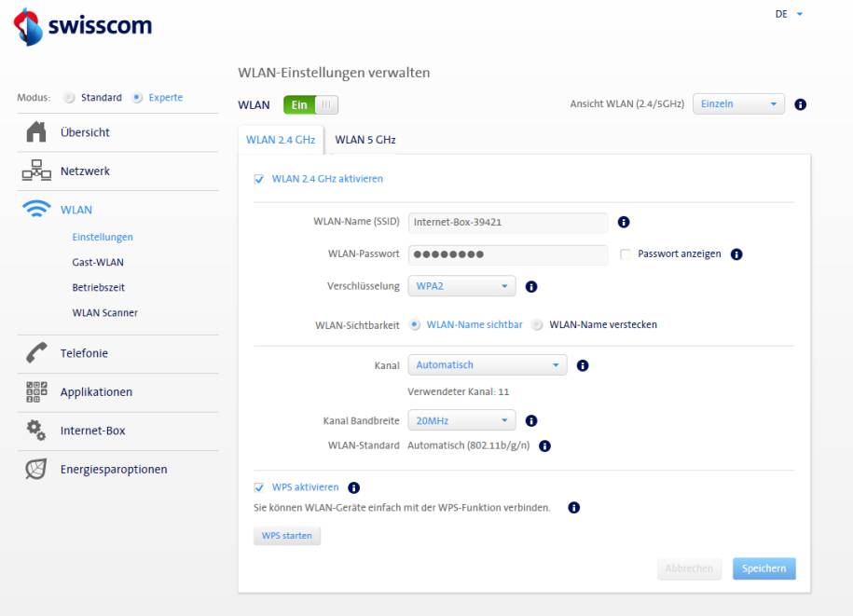Expand the Kanal Automatisch dropdown

488,364
